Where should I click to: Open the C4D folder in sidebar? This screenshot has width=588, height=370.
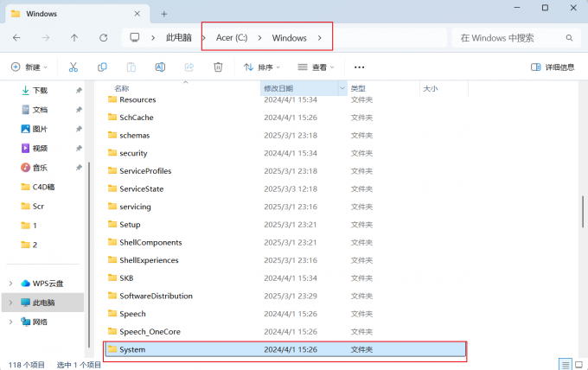pyautogui.click(x=43, y=187)
